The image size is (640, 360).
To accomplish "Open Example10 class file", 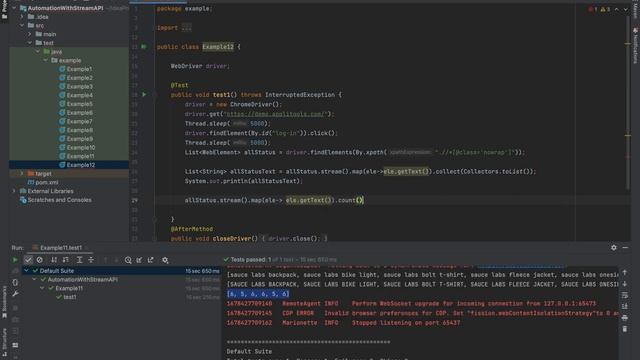I will [77, 147].
